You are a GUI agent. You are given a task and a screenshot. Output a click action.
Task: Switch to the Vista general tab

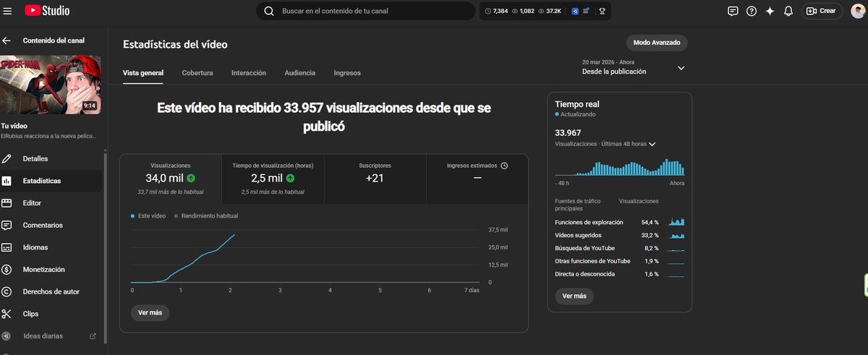point(143,73)
